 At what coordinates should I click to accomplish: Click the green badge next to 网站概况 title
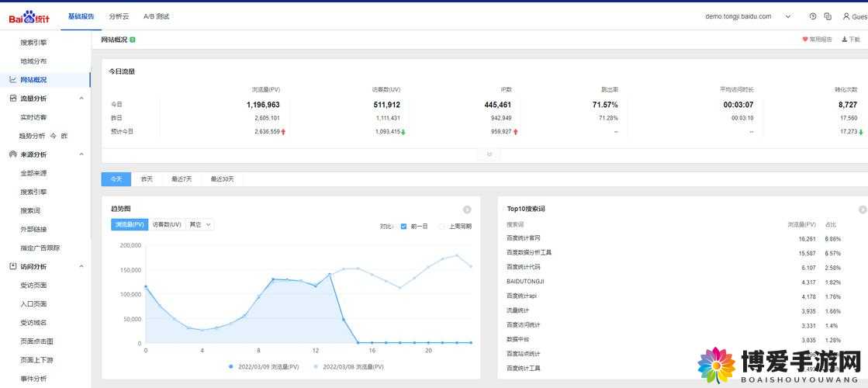133,40
